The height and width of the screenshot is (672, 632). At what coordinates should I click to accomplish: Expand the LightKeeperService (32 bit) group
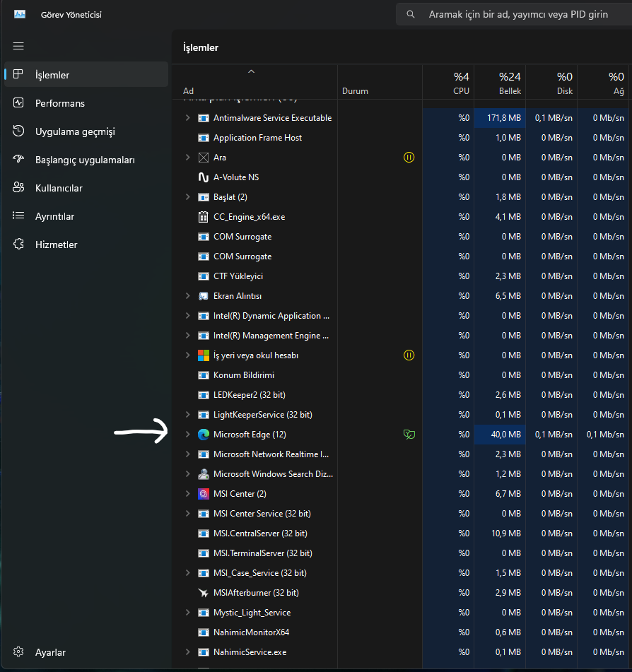point(187,414)
